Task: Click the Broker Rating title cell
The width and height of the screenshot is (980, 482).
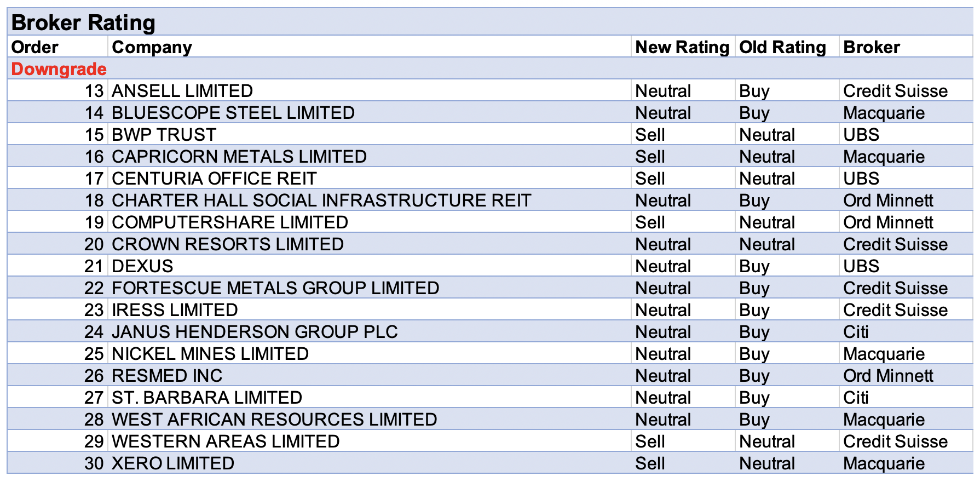Action: coord(83,23)
